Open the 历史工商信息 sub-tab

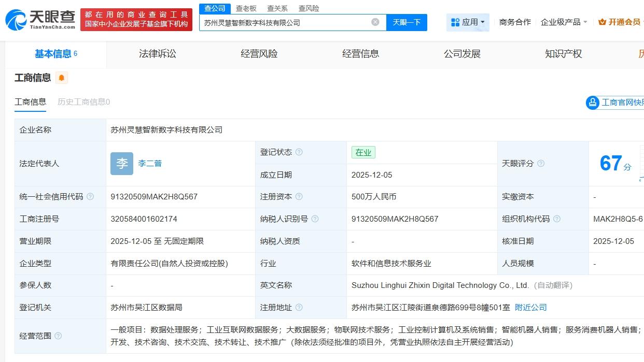(83, 102)
